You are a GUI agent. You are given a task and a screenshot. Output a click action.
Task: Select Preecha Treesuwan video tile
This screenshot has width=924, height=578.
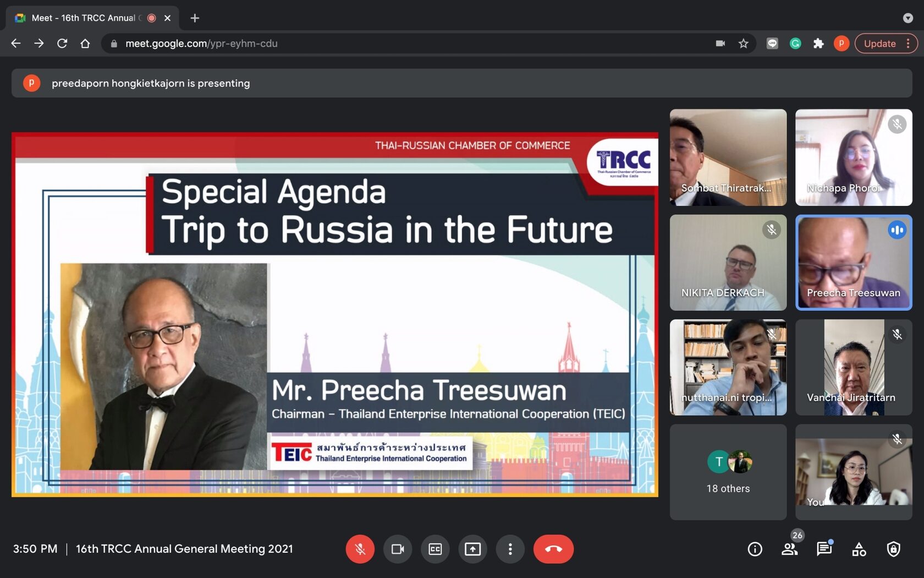tap(854, 263)
